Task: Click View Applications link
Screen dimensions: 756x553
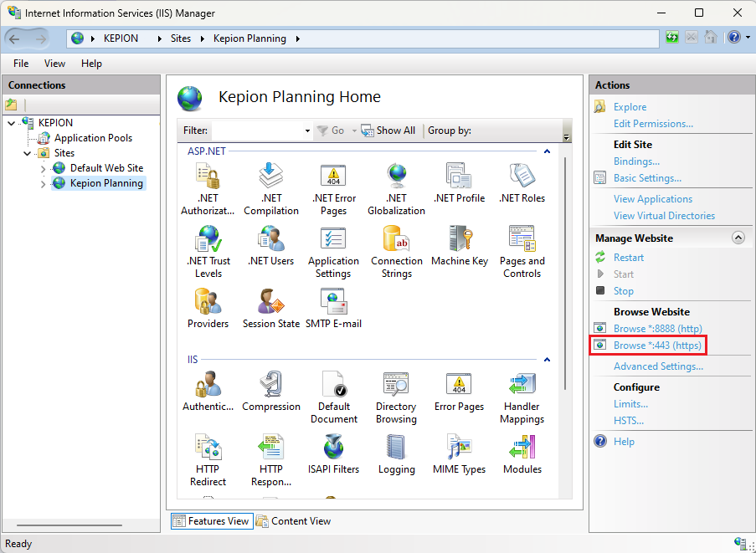Action: [653, 199]
